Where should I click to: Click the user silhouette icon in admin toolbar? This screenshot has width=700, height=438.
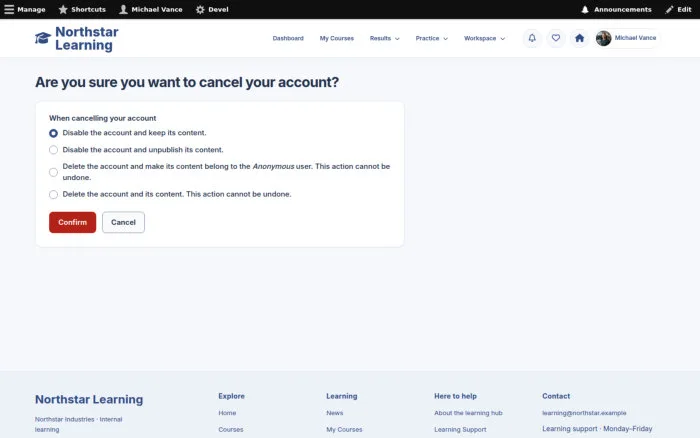(x=123, y=9)
